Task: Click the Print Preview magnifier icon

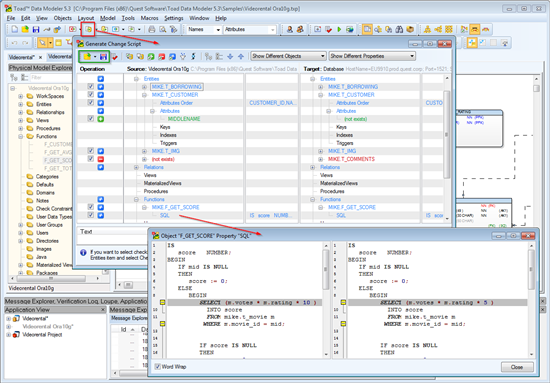Action: pos(162,29)
